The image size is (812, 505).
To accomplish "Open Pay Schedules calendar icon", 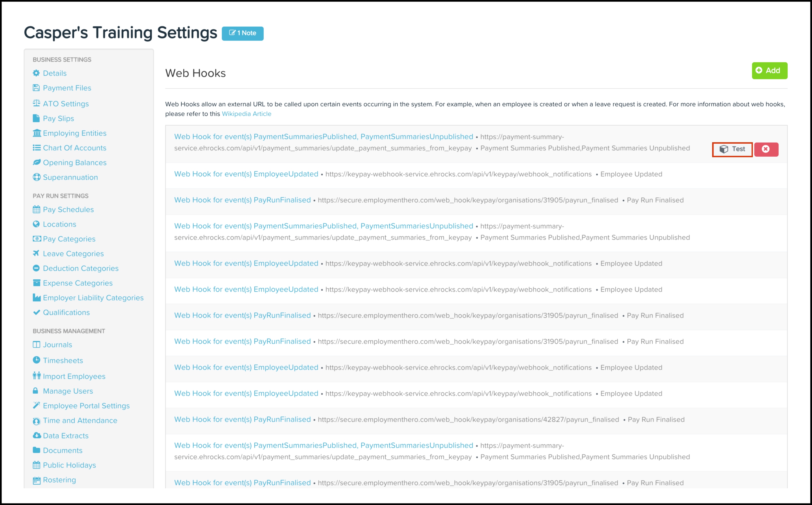I will [37, 210].
